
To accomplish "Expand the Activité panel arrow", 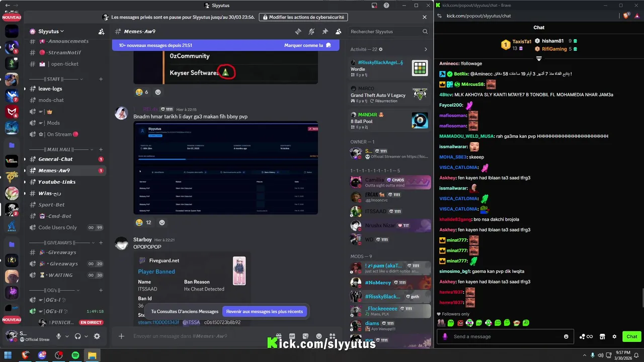I will [426, 49].
